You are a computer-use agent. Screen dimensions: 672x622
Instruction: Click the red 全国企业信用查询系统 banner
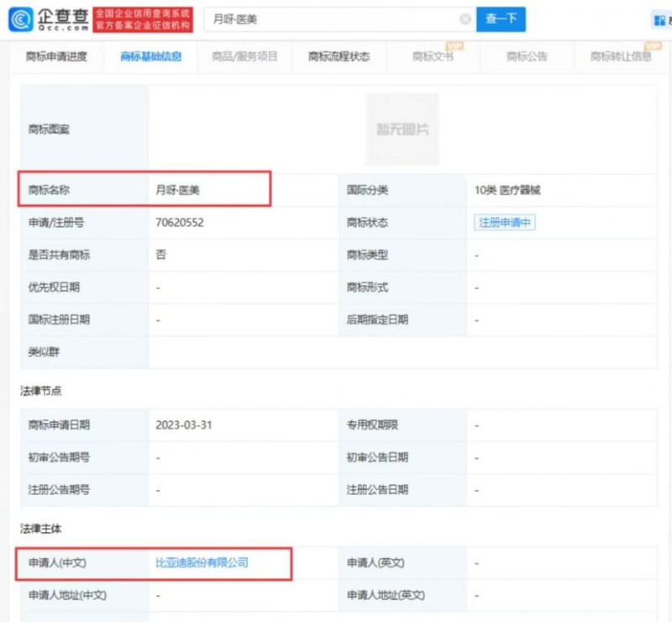tap(143, 19)
